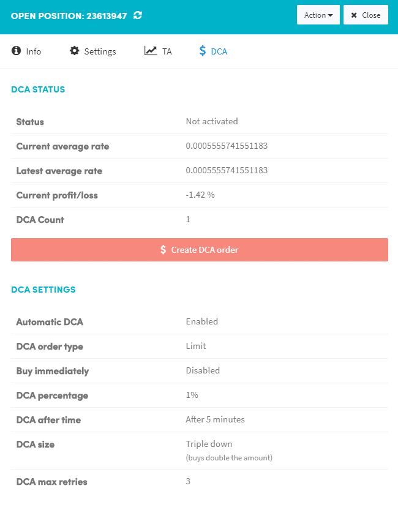The width and height of the screenshot is (398, 532).
Task: Switch to the Info tab
Action: 34,51
